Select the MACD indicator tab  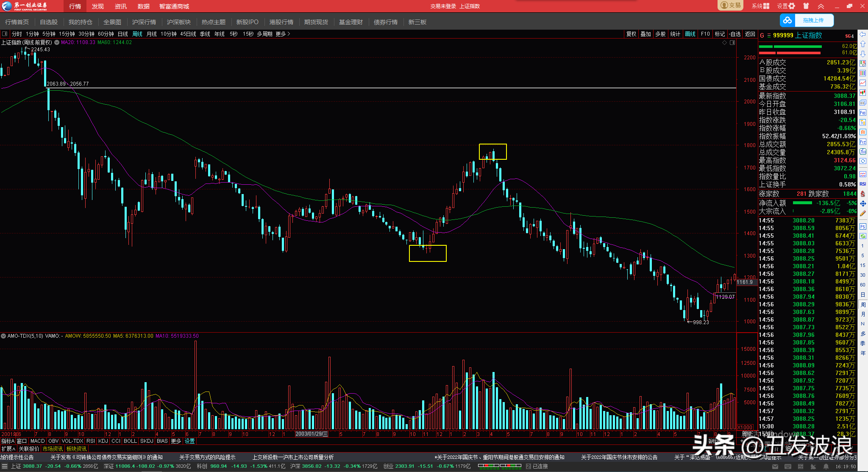tap(37, 441)
